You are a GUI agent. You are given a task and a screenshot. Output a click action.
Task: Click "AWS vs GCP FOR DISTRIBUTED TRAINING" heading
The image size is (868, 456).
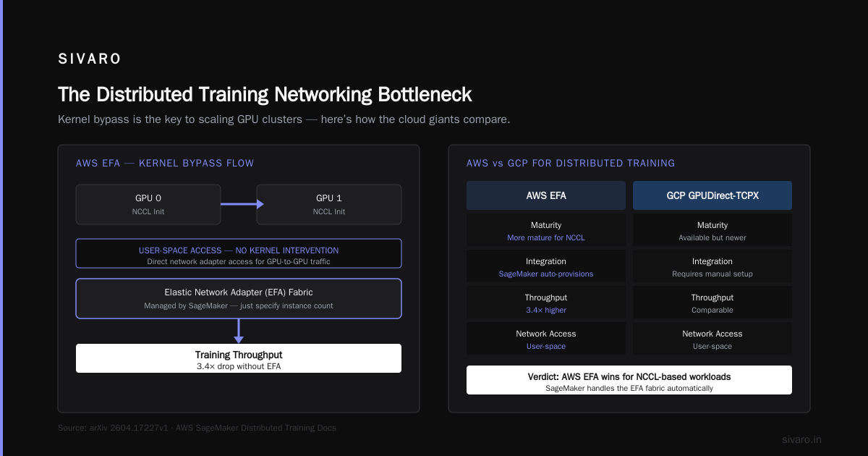571,164
